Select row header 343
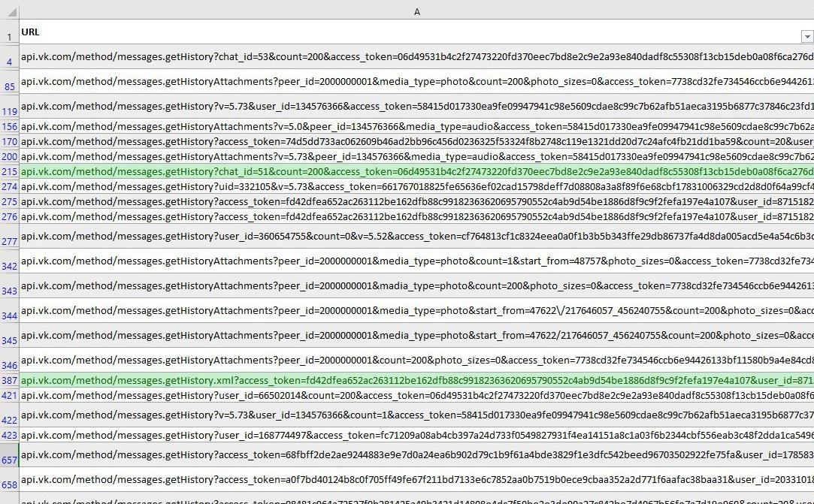The image size is (814, 504). (x=9, y=286)
